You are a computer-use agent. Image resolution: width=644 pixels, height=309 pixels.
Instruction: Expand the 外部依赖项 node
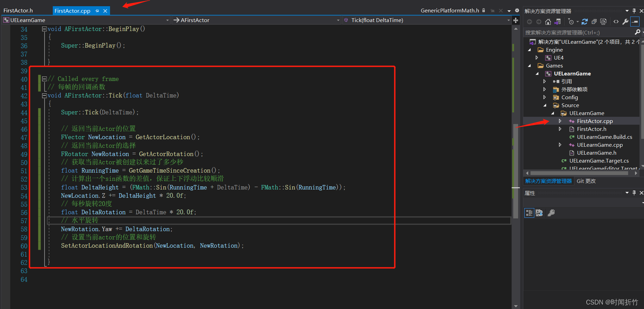[545, 90]
